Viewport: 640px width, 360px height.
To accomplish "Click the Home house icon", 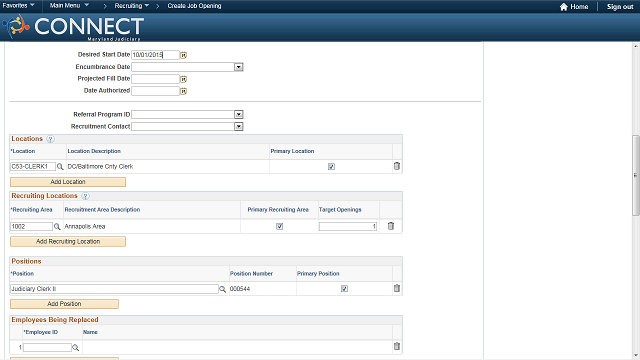I will (564, 7).
